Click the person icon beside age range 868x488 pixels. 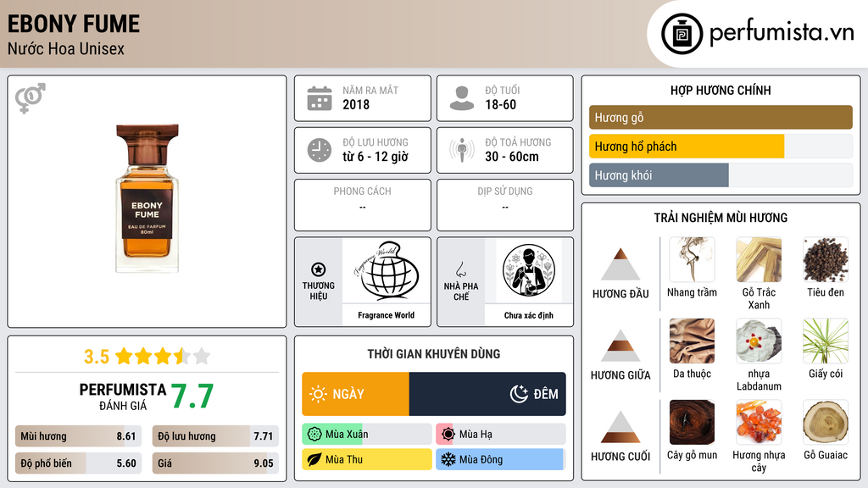[x=462, y=98]
